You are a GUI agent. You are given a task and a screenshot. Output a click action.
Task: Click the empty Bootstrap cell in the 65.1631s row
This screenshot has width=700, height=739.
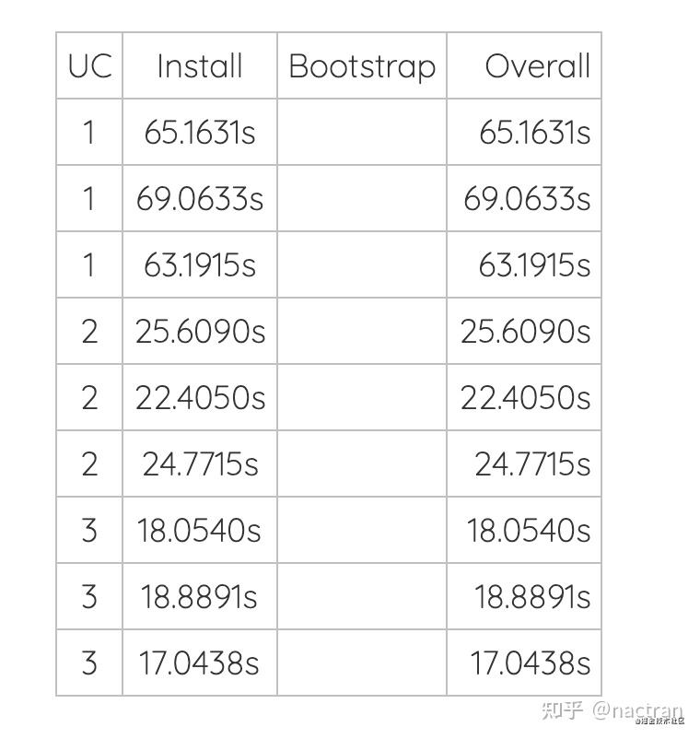[x=362, y=133]
